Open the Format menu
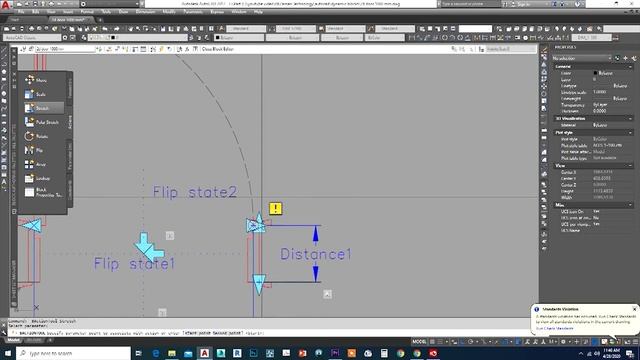The width and height of the screenshot is (640, 360). pos(87,12)
